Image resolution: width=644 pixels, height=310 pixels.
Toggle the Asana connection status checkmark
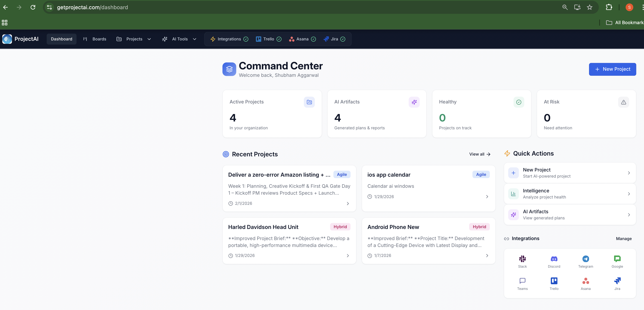(314, 39)
